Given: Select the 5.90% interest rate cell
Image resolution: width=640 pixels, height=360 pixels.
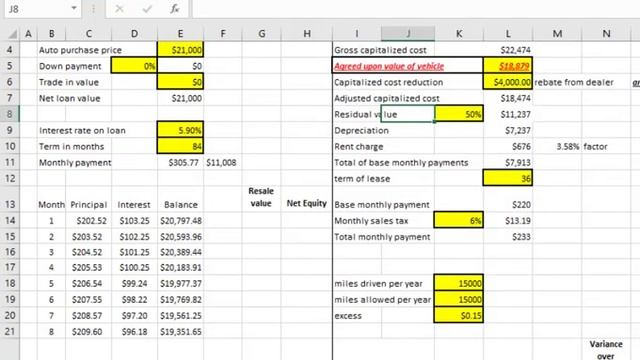Looking at the screenshot, I should point(180,130).
